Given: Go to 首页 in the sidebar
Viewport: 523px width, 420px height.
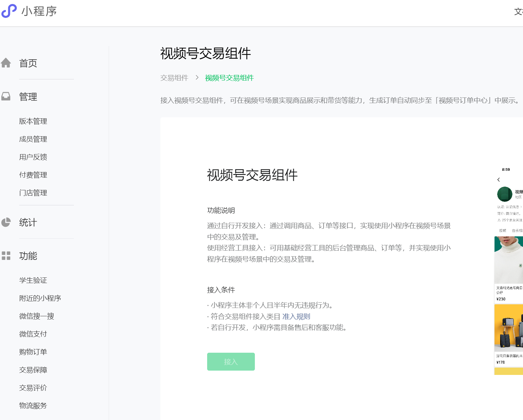Looking at the screenshot, I should point(28,63).
